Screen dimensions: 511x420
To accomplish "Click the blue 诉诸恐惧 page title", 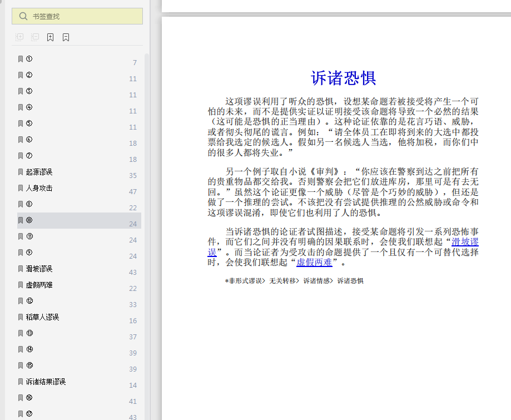I will coord(343,78).
